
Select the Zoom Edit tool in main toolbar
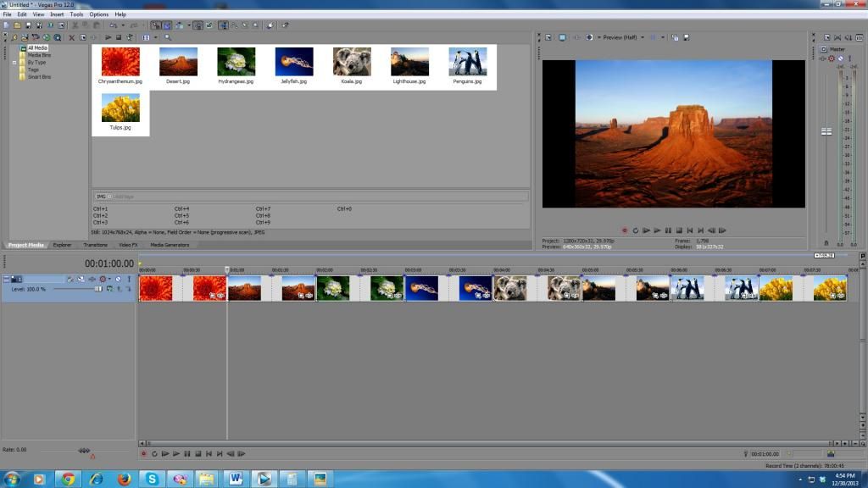tap(255, 25)
